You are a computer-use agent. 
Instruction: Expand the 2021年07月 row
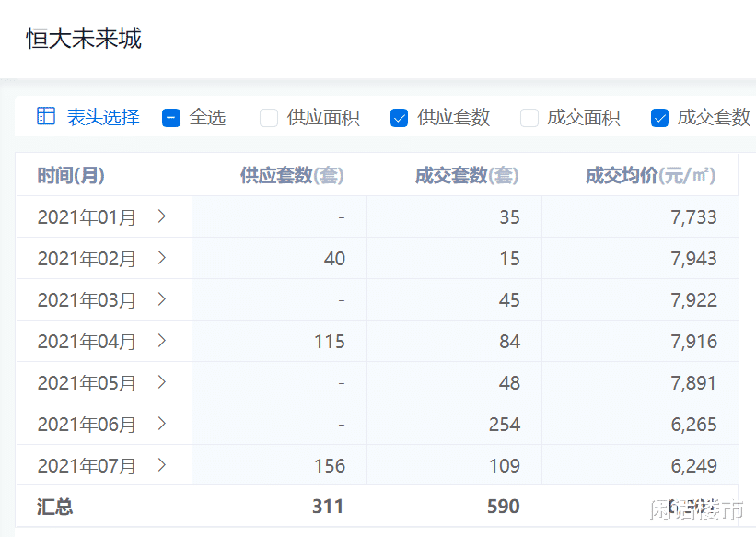point(162,465)
